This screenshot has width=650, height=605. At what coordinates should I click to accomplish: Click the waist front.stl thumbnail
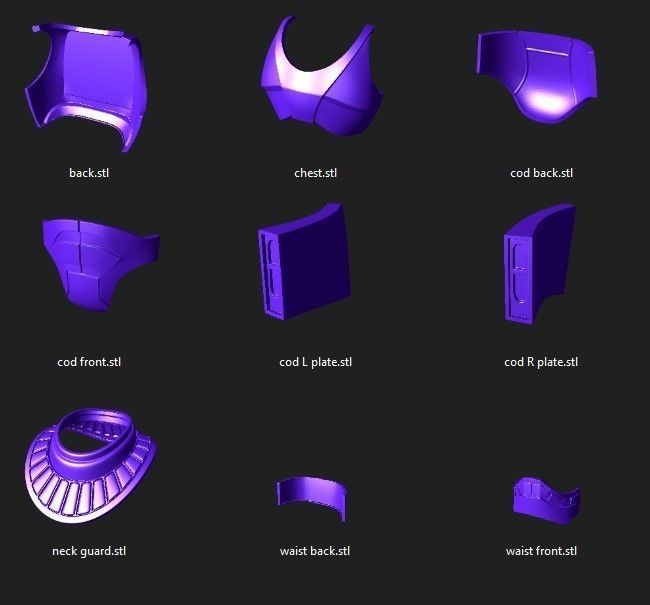(x=544, y=499)
